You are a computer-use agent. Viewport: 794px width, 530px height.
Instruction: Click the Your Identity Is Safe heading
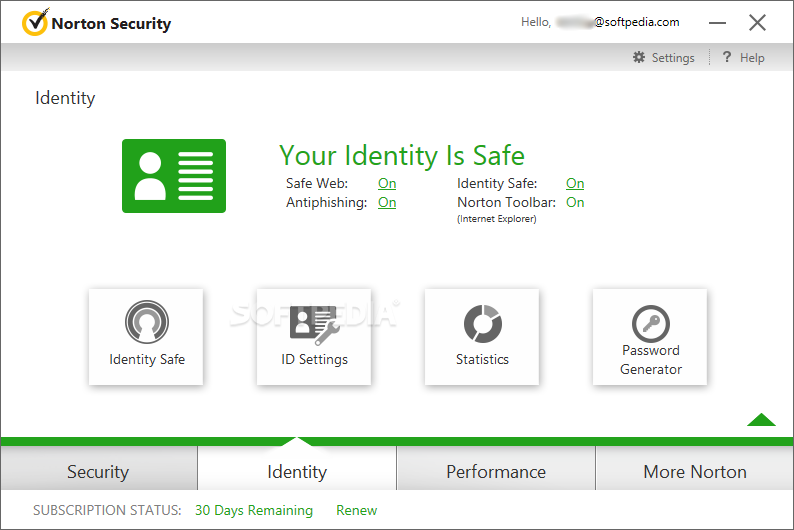tap(402, 155)
